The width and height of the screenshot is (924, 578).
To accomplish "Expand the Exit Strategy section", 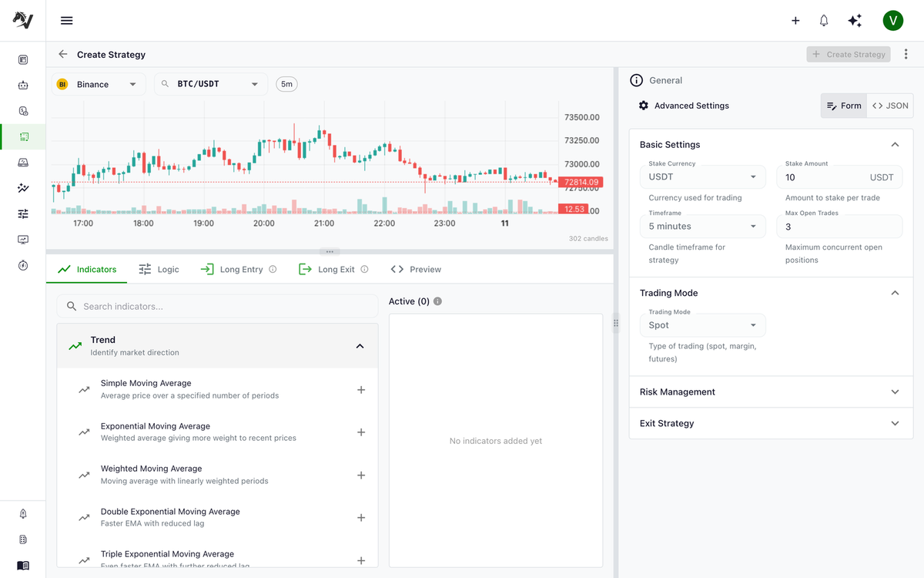I will click(772, 423).
